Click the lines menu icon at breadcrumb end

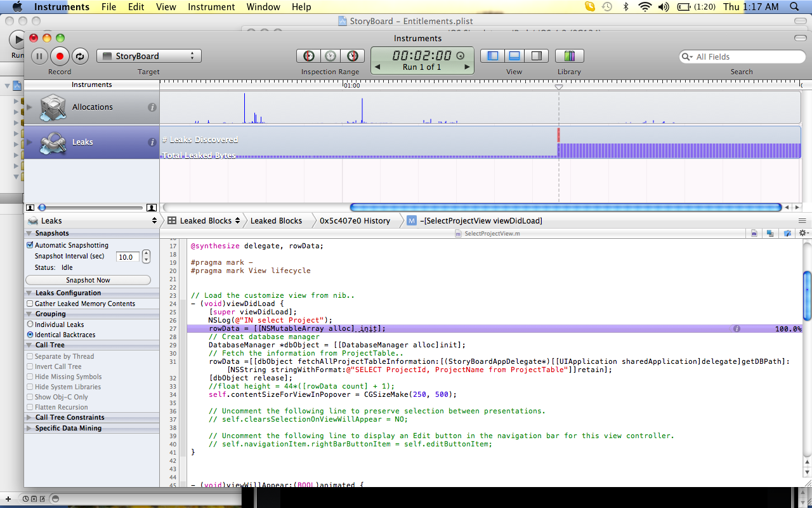coord(802,220)
